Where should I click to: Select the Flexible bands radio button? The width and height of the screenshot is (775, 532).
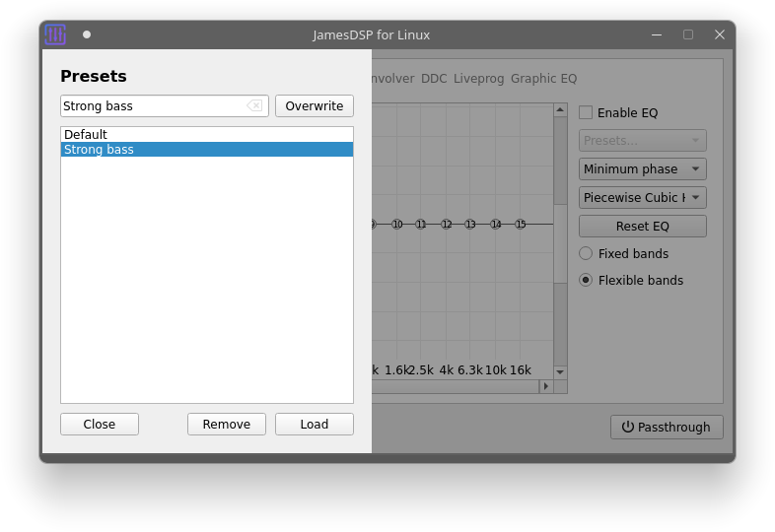(586, 280)
